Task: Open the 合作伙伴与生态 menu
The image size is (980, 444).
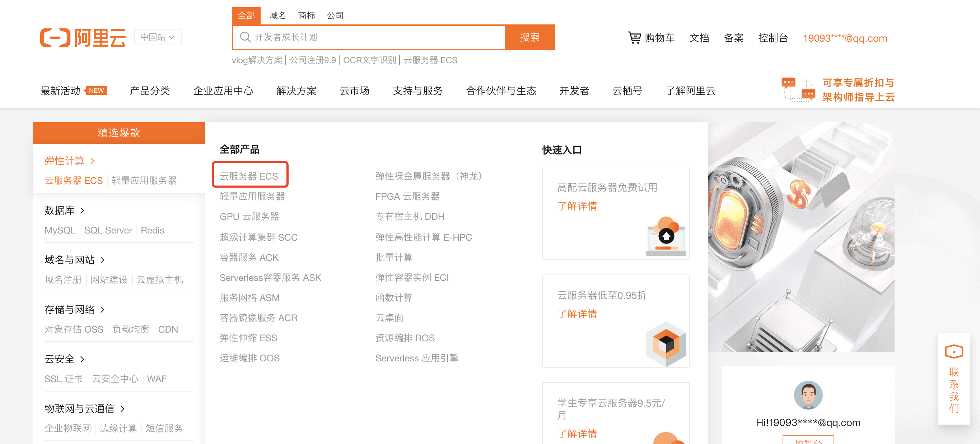Action: pos(501,91)
